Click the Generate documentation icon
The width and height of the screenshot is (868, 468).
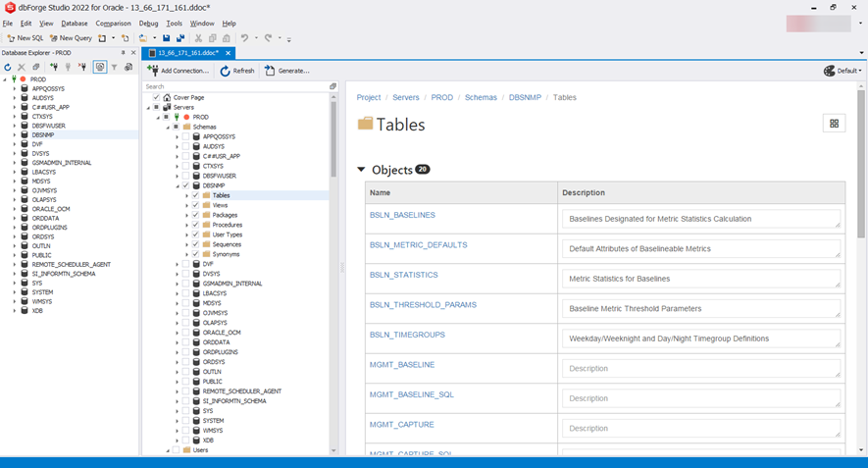tap(270, 71)
